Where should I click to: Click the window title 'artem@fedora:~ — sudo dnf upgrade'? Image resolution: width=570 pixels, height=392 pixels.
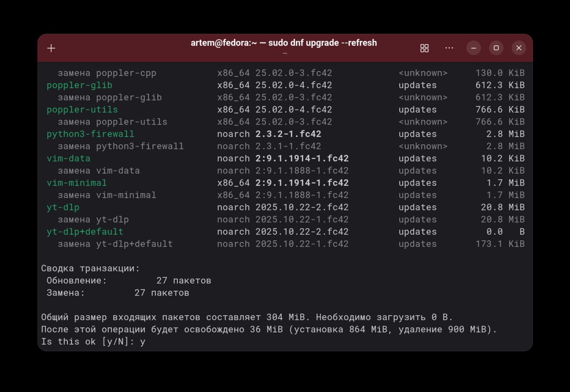[x=284, y=43]
